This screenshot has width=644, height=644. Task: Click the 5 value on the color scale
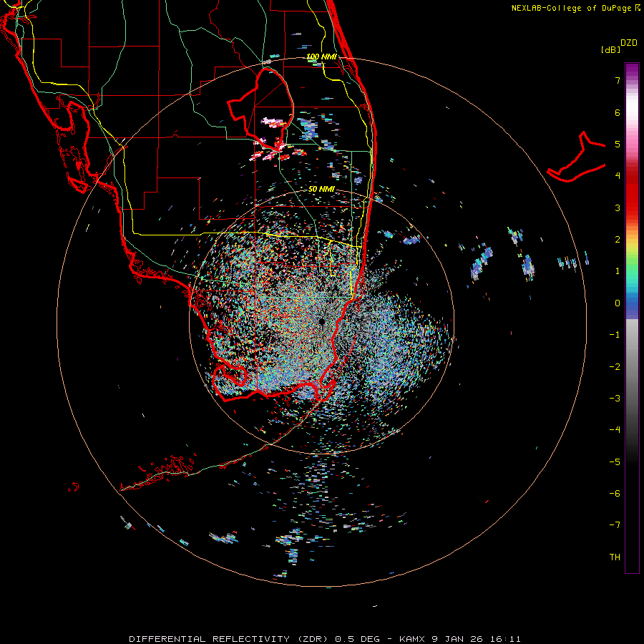[618, 144]
